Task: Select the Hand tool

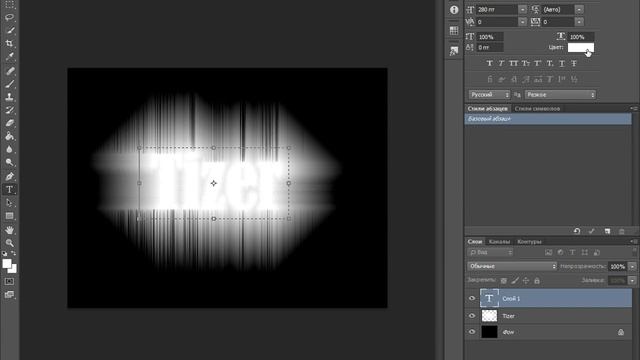Action: tap(9, 230)
